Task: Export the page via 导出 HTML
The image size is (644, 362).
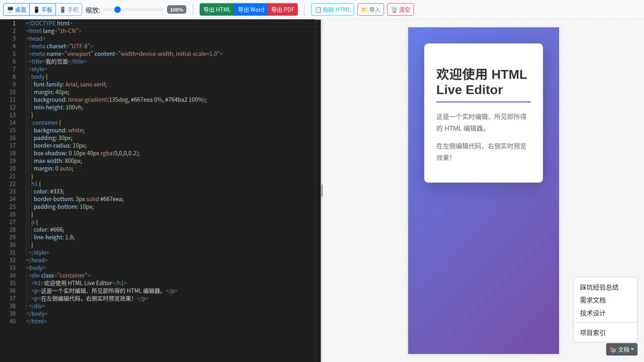Action: point(217,10)
